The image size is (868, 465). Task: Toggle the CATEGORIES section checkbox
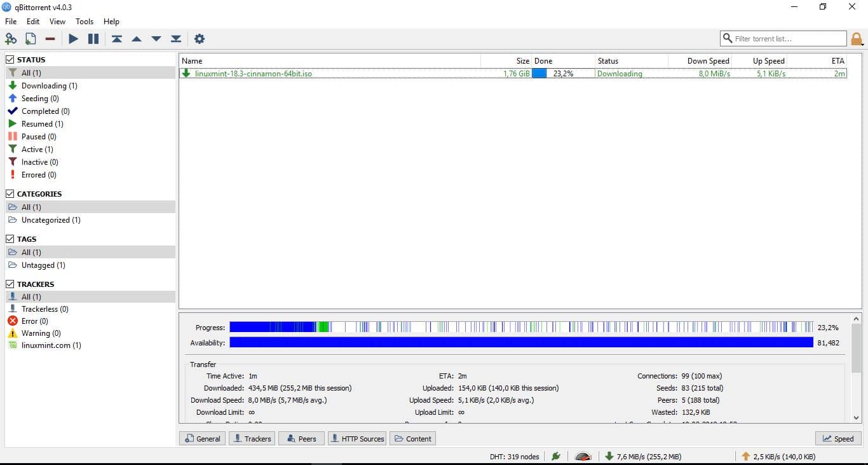10,193
